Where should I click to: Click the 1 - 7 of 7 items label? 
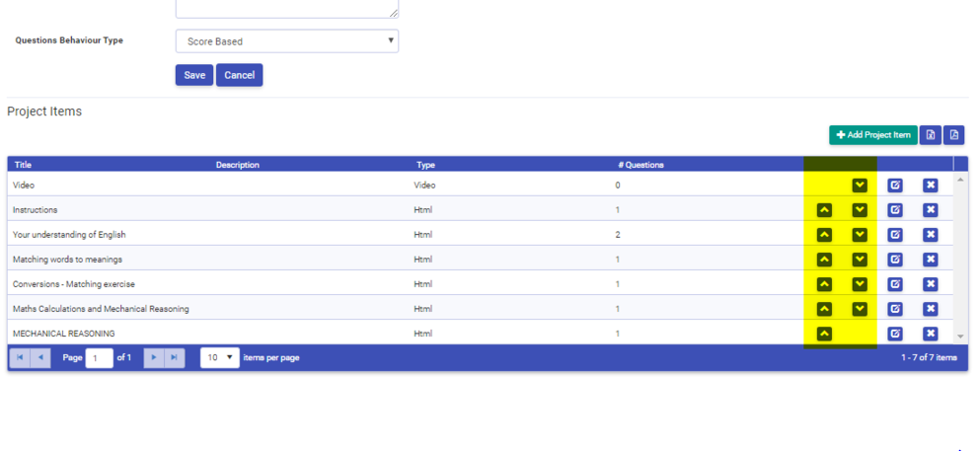[x=929, y=358]
